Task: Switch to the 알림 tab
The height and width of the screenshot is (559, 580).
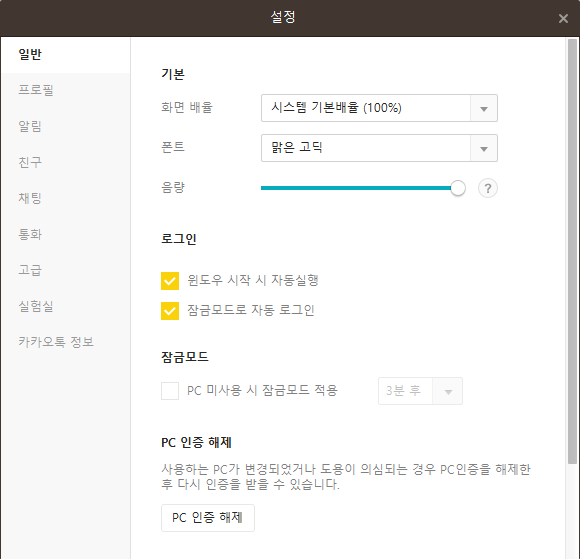Action: [30, 126]
